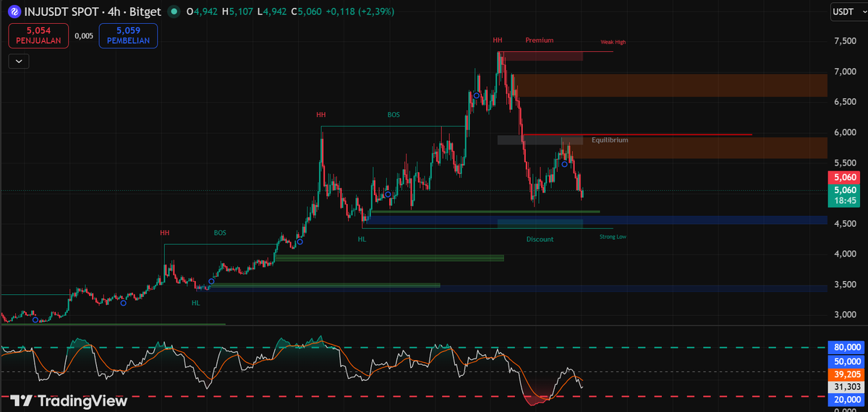Click the Equilibrium label on the chart
The height and width of the screenshot is (412, 868).
pos(610,140)
